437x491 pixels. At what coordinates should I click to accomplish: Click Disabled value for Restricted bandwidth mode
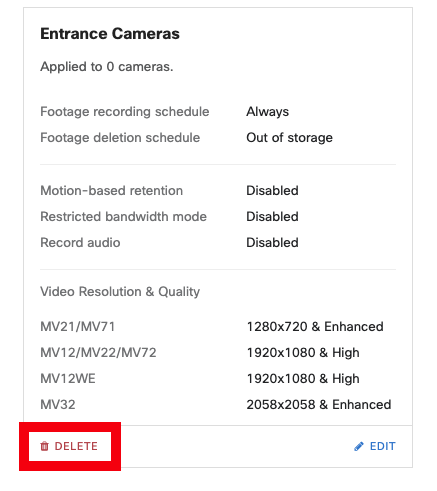272,217
